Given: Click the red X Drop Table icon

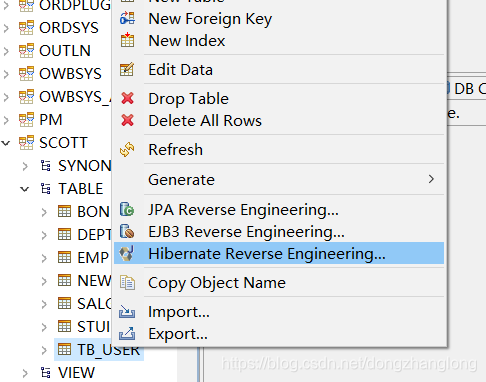Looking at the screenshot, I should 127,98.
